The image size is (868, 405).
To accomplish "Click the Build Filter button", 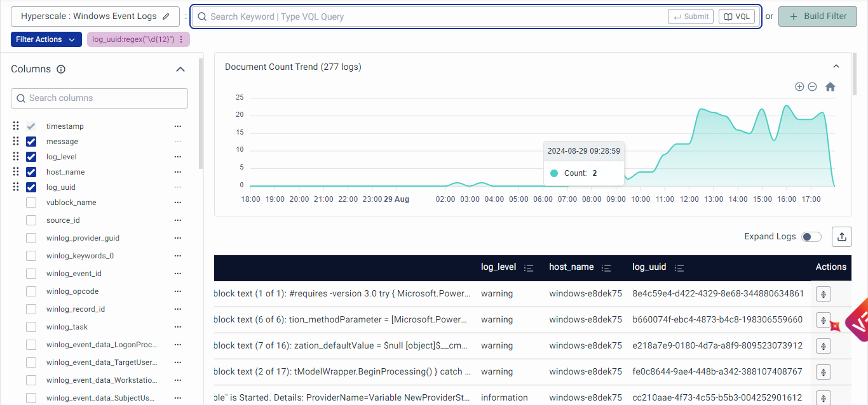I will (817, 17).
